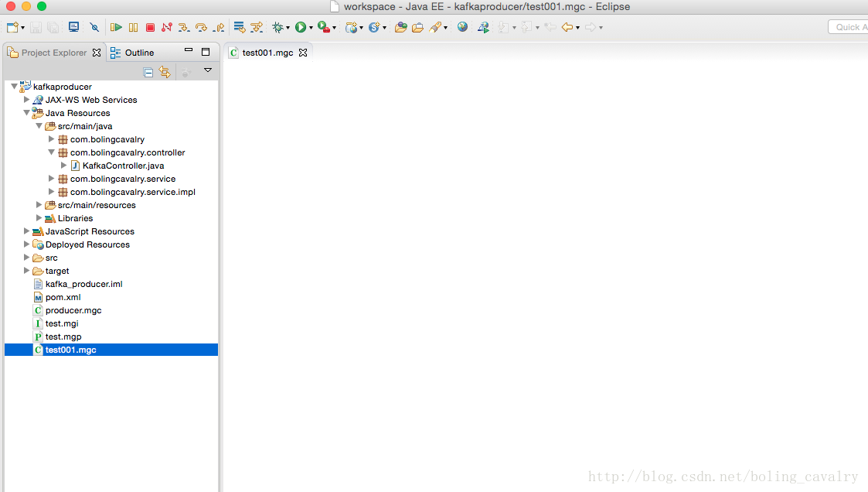The height and width of the screenshot is (492, 868).
Task: Click the Disconnect debug icon
Action: click(x=167, y=27)
